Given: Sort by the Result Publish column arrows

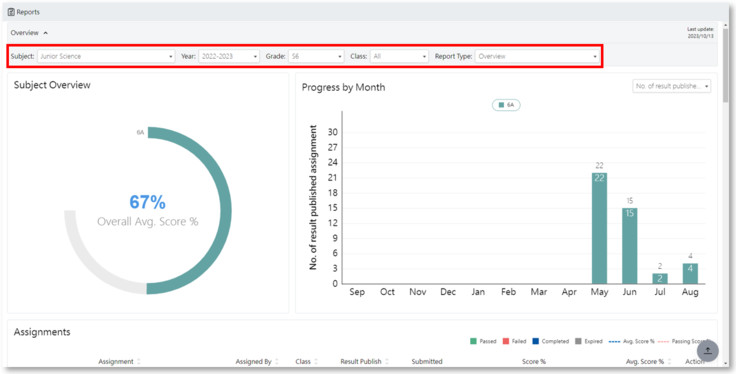Looking at the screenshot, I should tap(387, 362).
